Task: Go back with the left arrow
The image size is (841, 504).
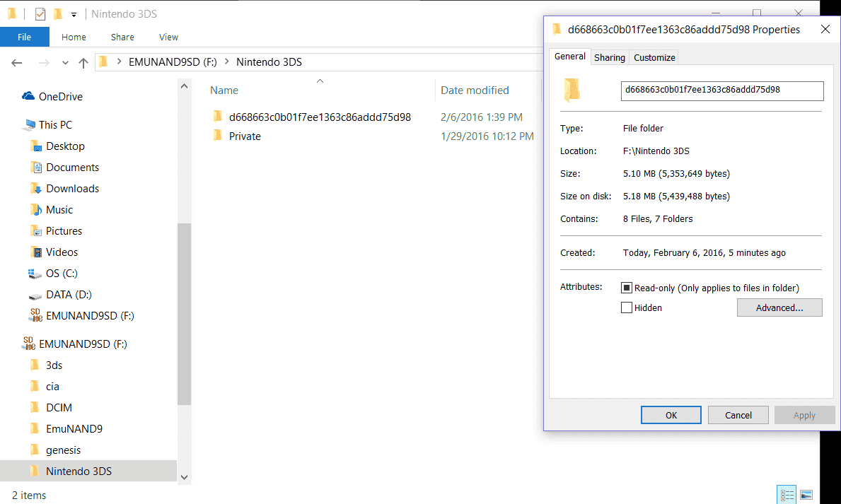Action: pyautogui.click(x=17, y=63)
